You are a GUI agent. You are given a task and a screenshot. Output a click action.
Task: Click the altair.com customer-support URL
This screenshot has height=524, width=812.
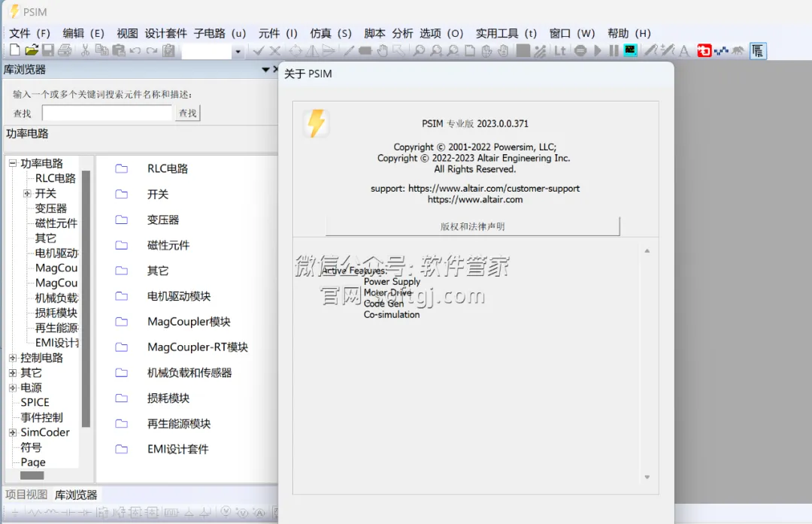[493, 189]
